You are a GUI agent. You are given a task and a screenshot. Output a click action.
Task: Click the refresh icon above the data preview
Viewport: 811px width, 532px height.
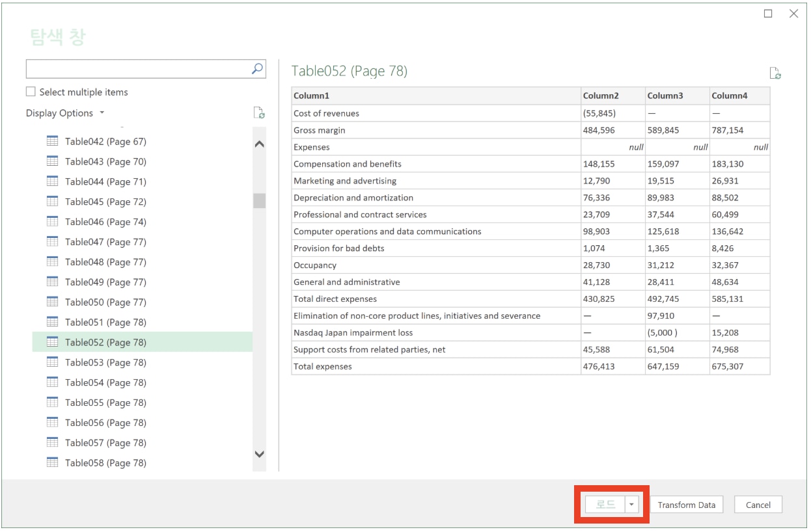[775, 73]
